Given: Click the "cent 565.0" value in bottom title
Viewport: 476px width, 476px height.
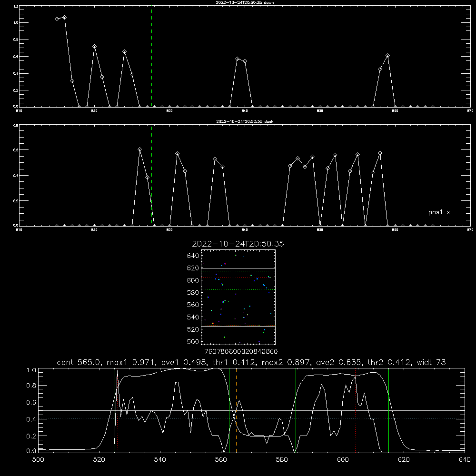Looking at the screenshot, I should 79,362.
